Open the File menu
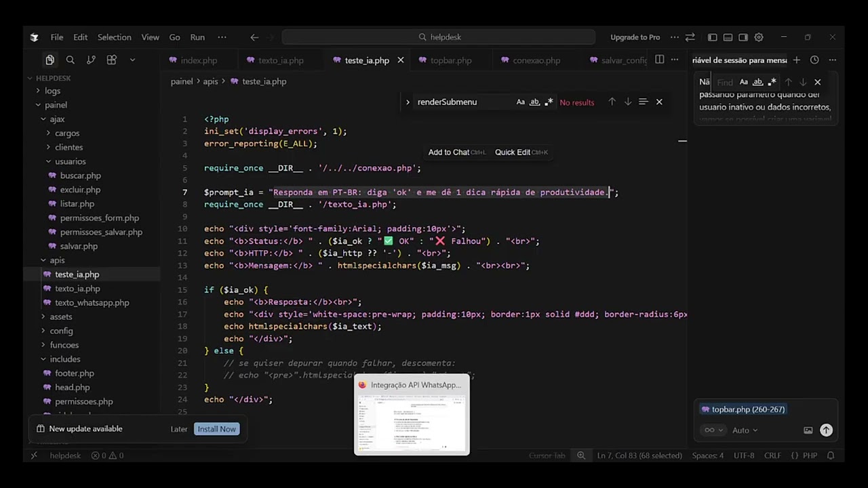The height and width of the screenshot is (488, 868). [57, 37]
